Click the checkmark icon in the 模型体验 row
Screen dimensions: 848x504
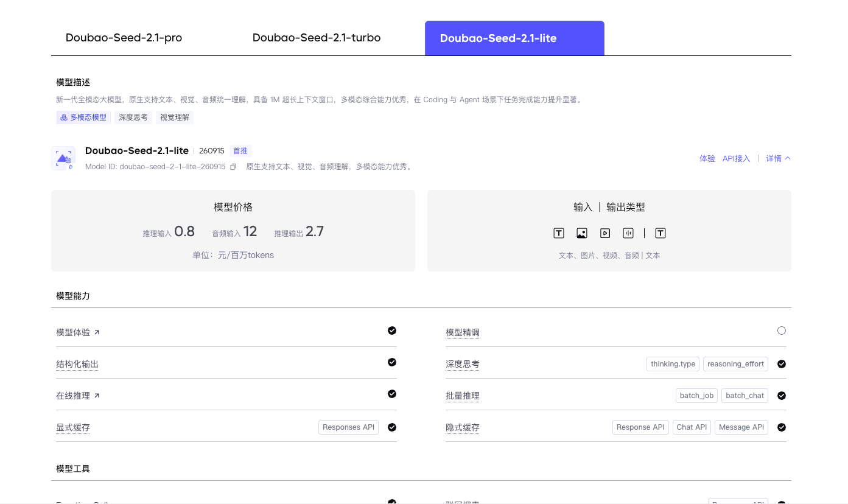[x=392, y=331]
